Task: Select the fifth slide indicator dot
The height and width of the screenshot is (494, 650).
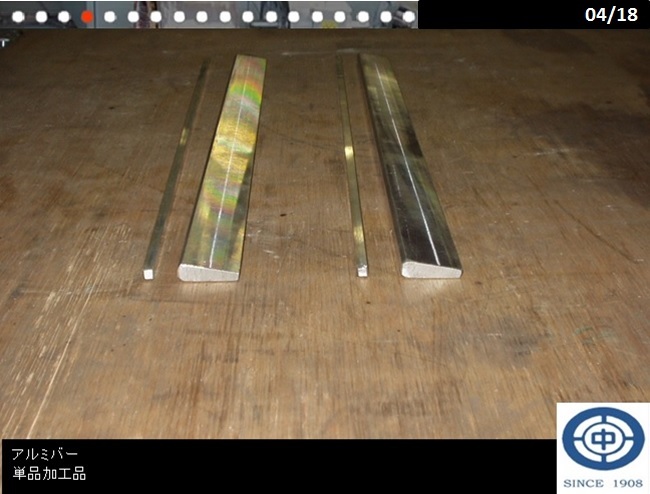Action: (110, 16)
